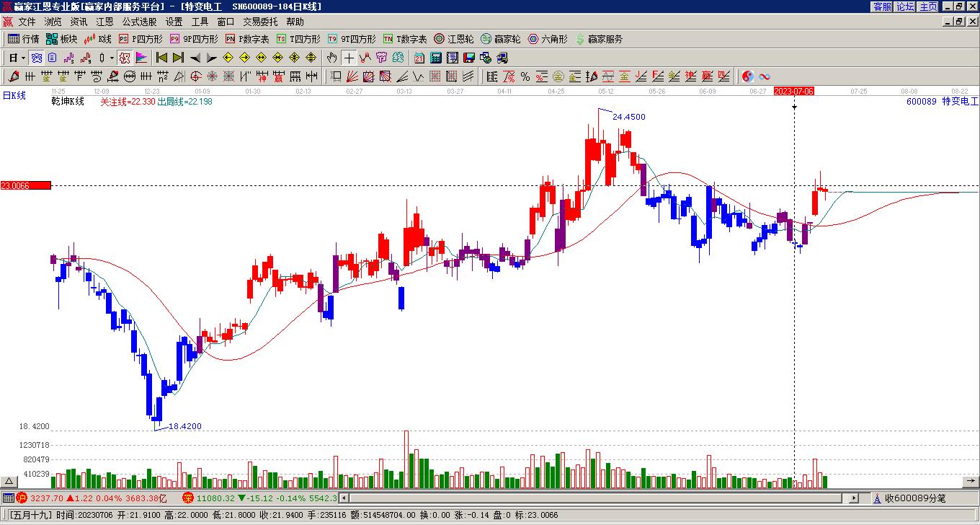
Task: Open the 行情 quotes view
Action: point(24,39)
